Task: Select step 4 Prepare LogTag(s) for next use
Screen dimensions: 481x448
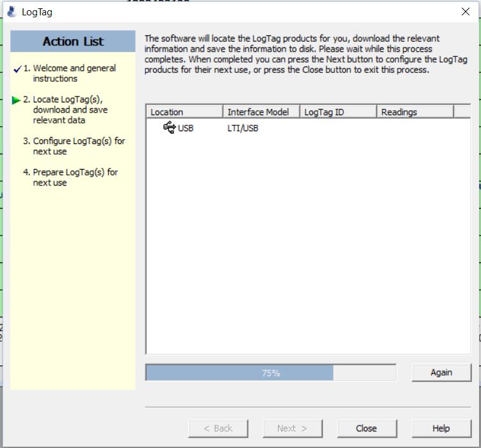Action: [70, 177]
